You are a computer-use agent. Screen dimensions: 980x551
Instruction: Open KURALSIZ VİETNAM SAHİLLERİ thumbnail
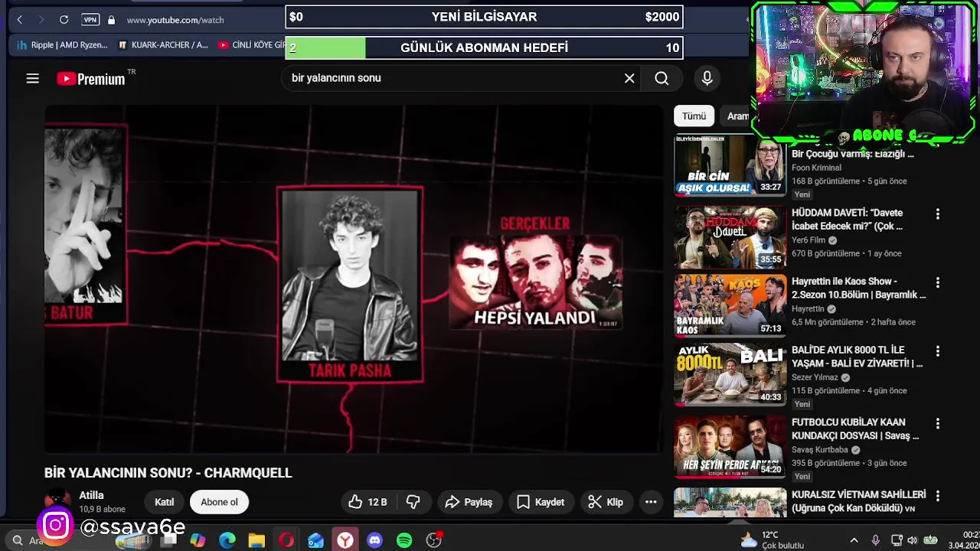pyautogui.click(x=730, y=503)
